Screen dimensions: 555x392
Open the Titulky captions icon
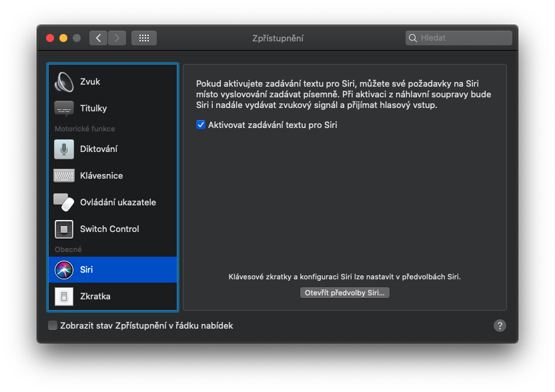tap(64, 108)
